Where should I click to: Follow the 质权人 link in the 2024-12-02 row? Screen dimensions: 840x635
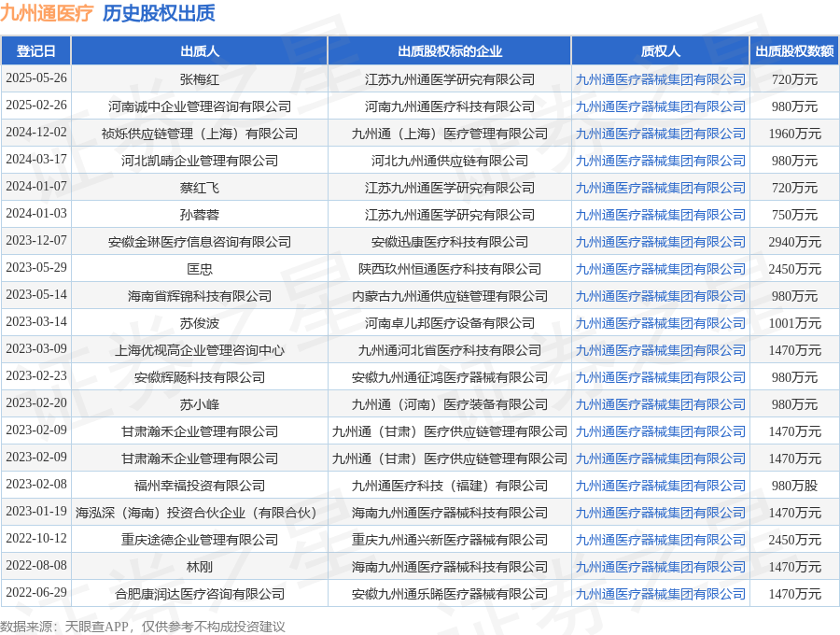pos(660,134)
